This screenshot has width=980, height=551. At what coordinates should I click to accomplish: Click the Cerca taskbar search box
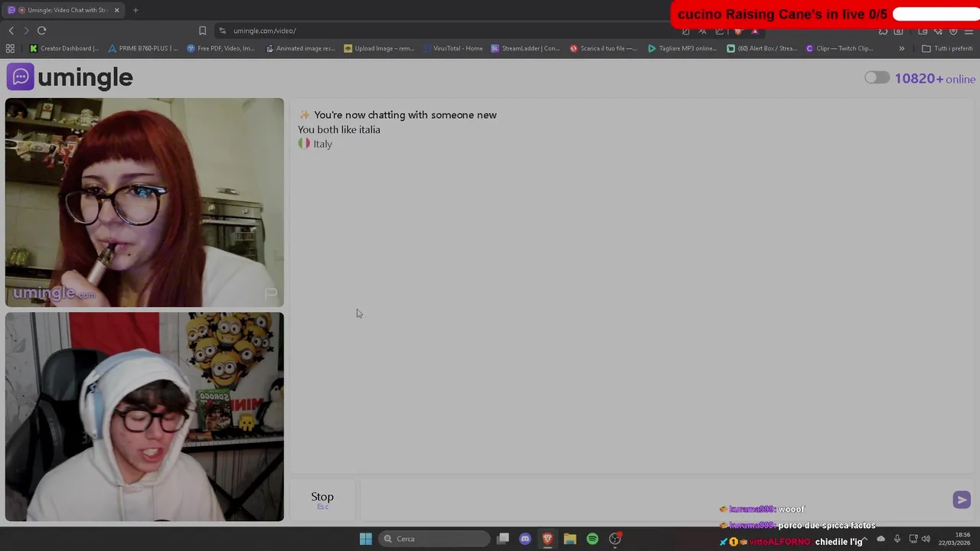[435, 539]
